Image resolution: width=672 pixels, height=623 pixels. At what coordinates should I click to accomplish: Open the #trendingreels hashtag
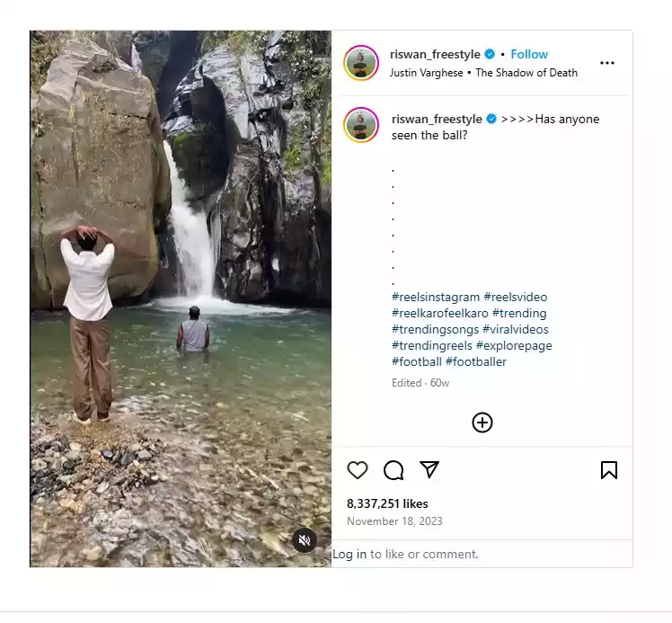click(x=432, y=345)
